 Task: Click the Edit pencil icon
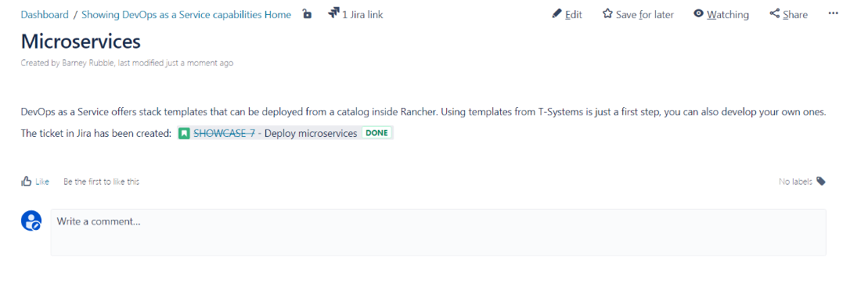point(557,14)
